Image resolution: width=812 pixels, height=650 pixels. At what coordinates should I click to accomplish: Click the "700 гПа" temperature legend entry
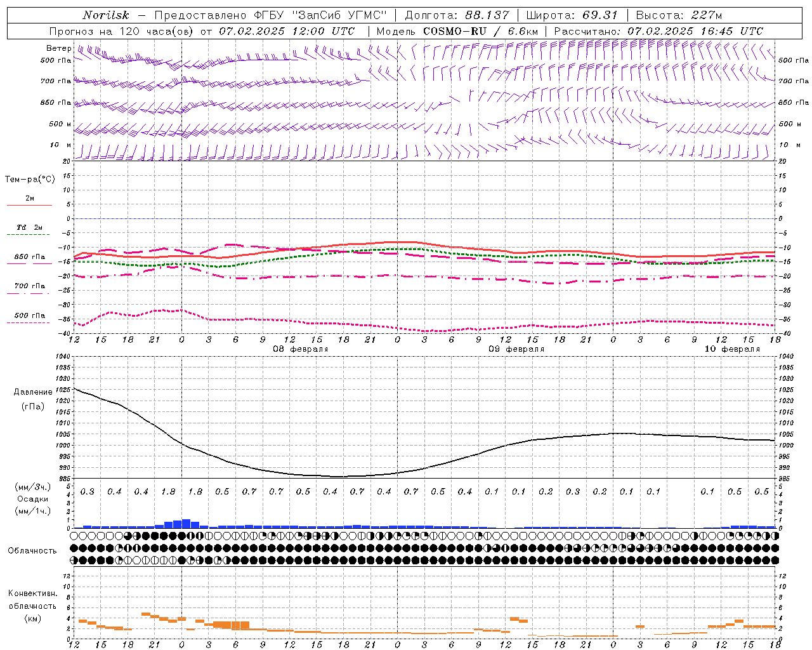tap(30, 286)
